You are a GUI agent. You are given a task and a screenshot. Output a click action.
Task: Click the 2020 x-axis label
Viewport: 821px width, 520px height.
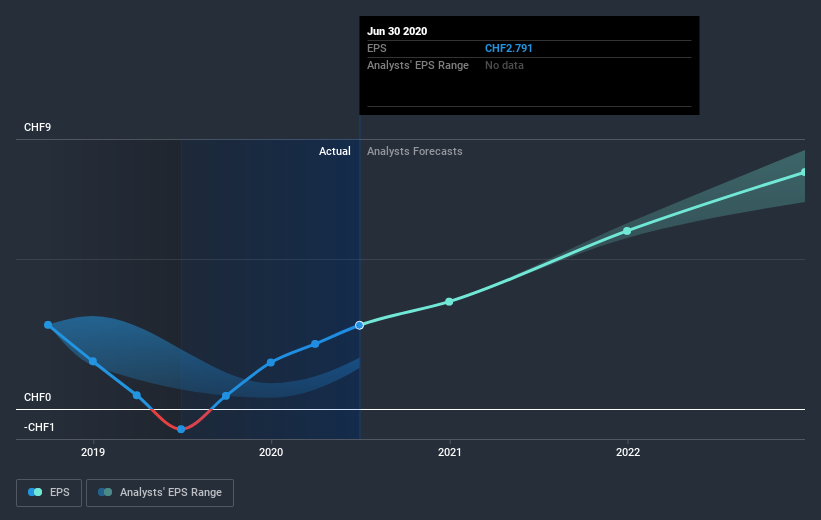(x=271, y=452)
